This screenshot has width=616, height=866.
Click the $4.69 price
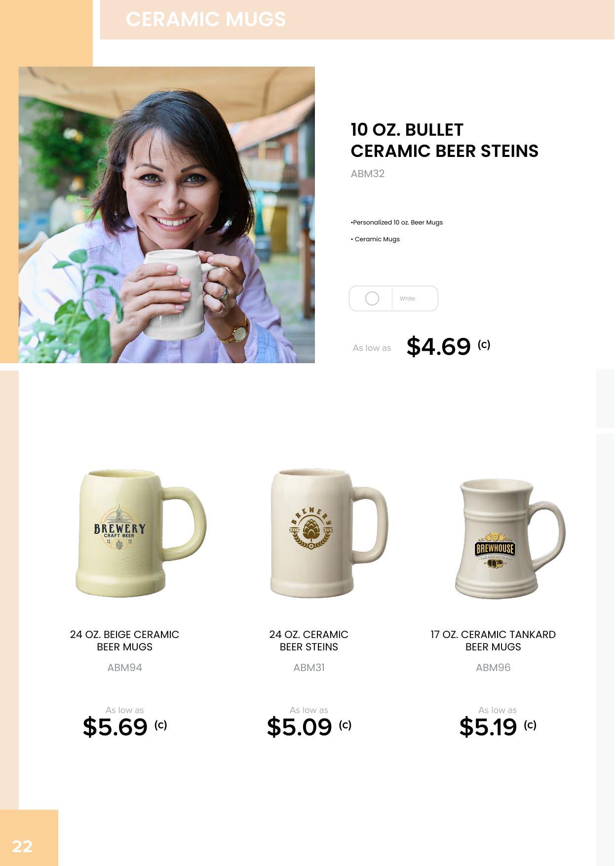[438, 346]
